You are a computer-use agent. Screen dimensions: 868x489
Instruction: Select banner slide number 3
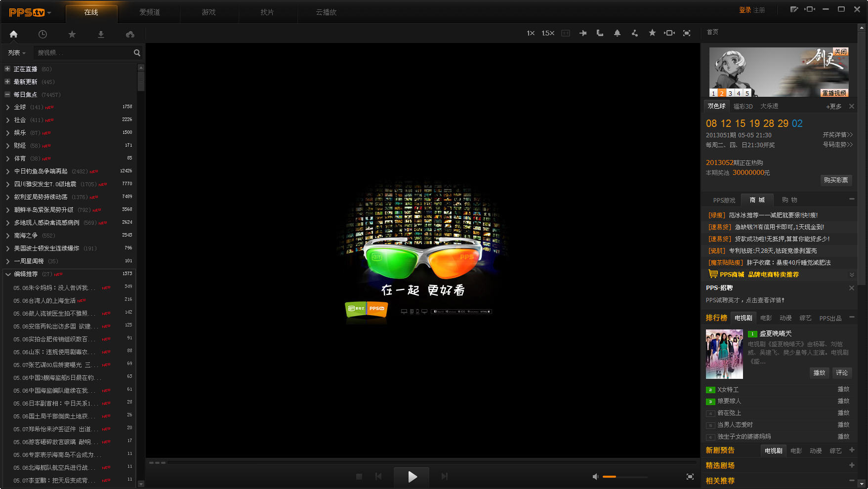click(730, 93)
